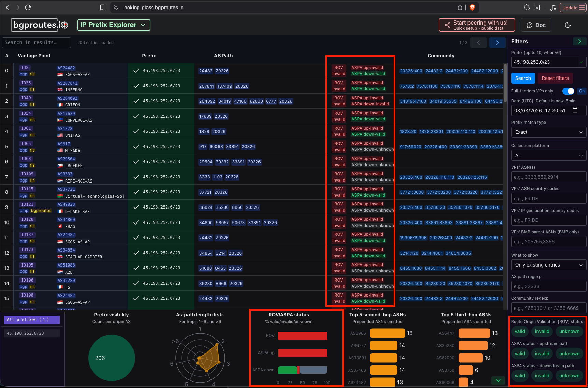Screen dimensions: 588x388
Task: Open the browser extensions puzzle icon
Action: click(527, 8)
